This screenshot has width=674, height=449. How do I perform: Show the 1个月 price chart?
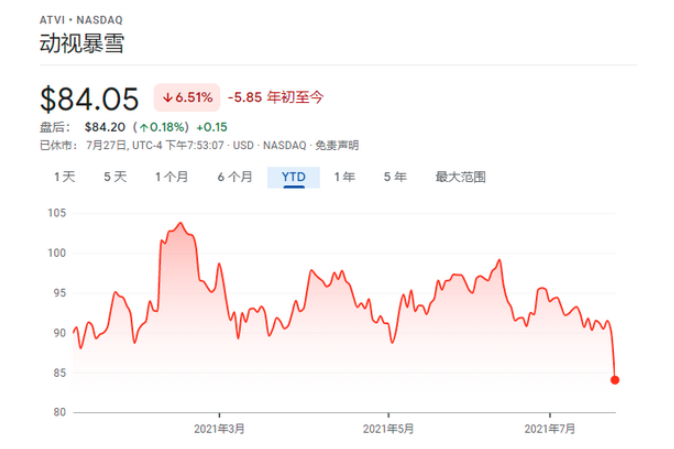click(x=171, y=177)
